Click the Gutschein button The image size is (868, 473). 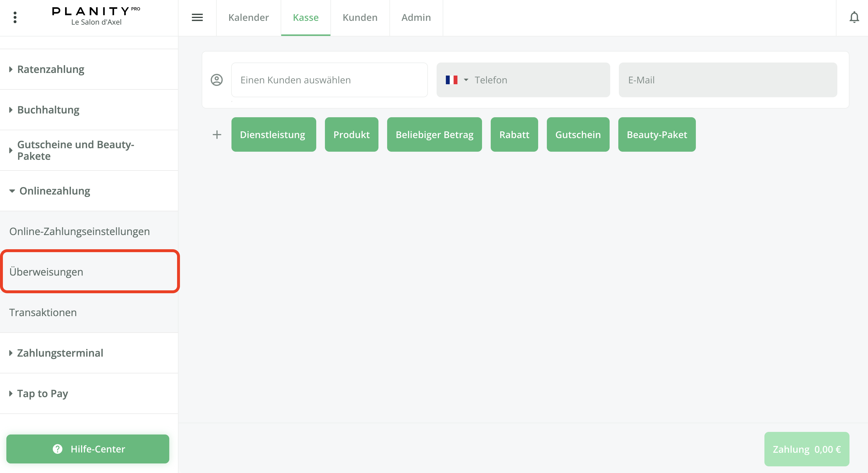578,135
